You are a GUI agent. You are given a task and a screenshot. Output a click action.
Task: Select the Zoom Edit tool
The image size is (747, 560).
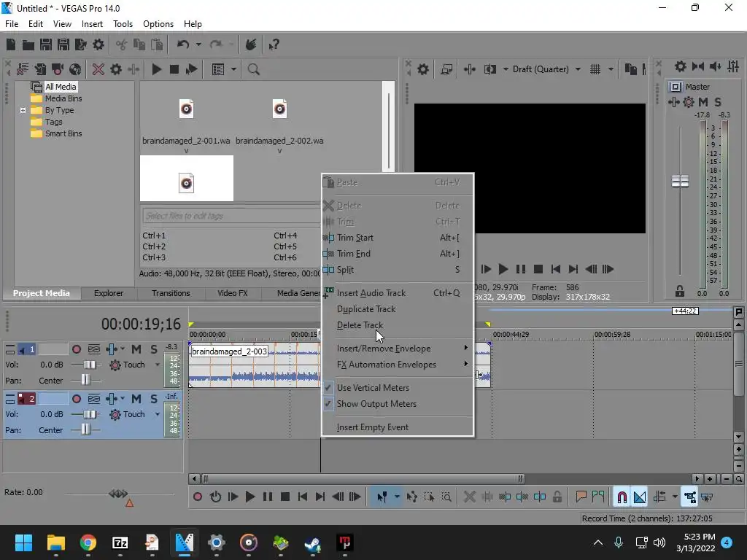pos(446,497)
